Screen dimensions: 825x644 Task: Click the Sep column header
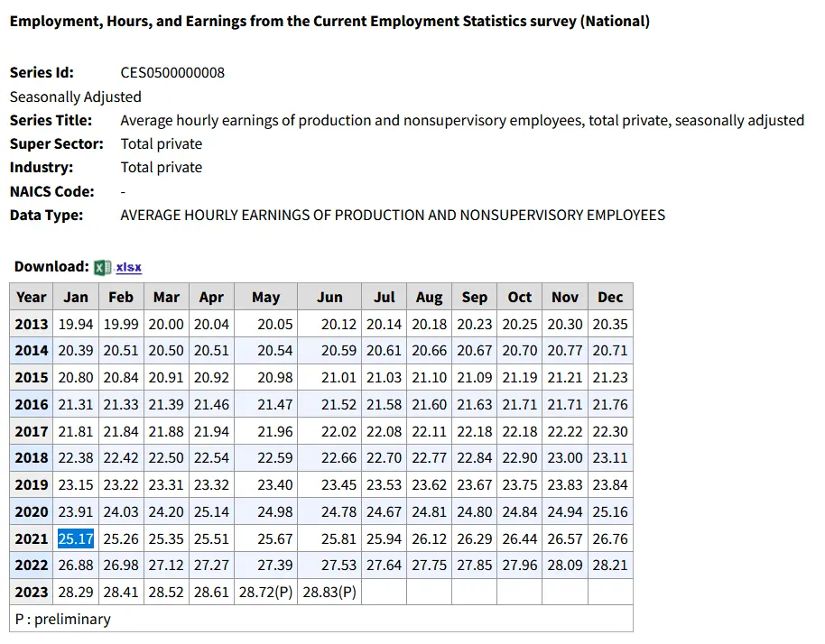475,297
